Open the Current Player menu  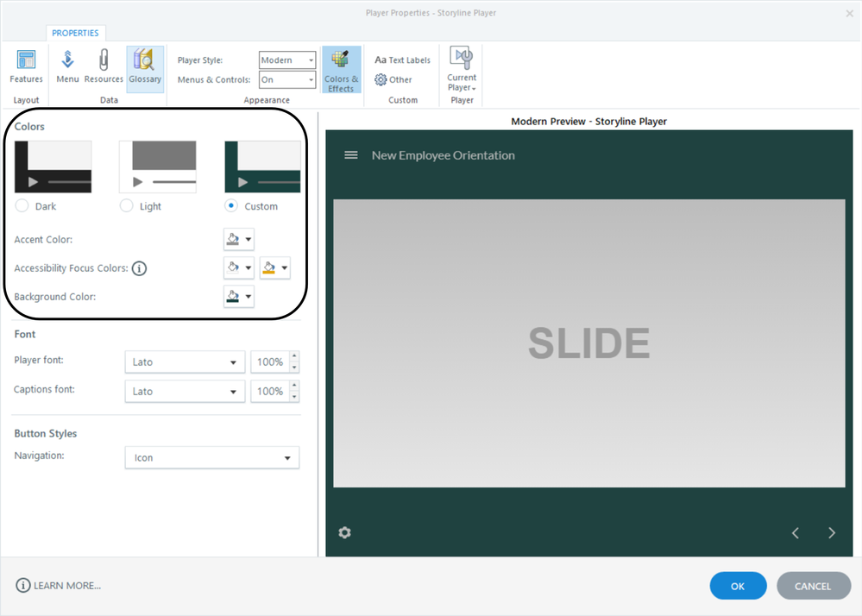pos(462,70)
